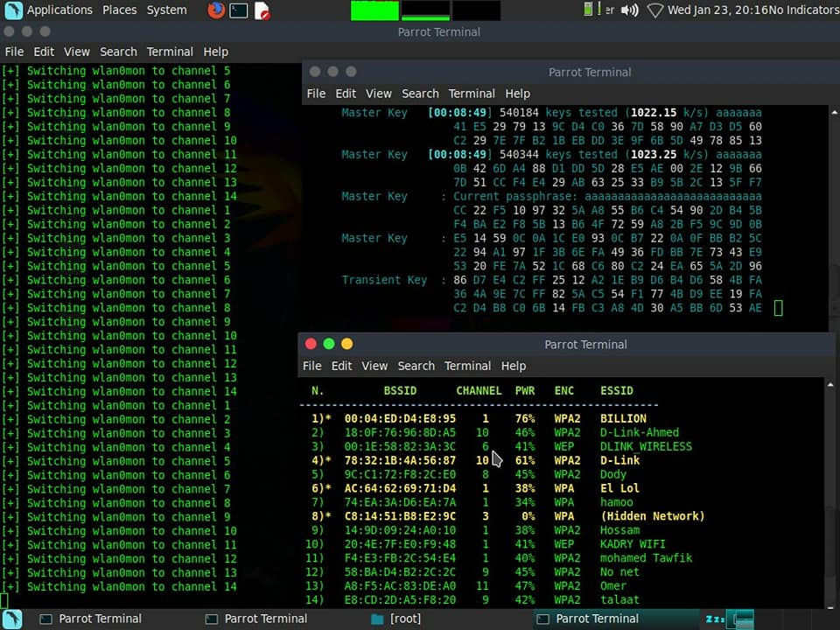Open Help menu in the BSSID list terminal

pos(514,366)
